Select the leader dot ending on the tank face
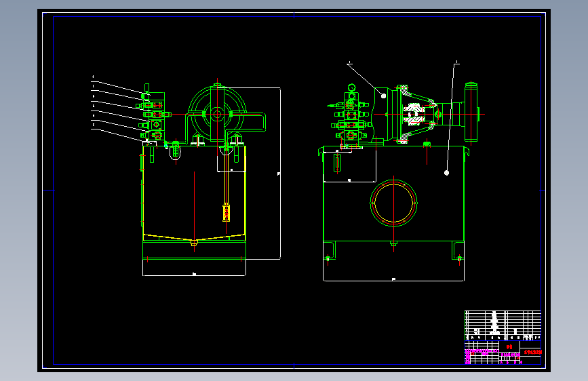This screenshot has width=588, height=381. [x=446, y=173]
